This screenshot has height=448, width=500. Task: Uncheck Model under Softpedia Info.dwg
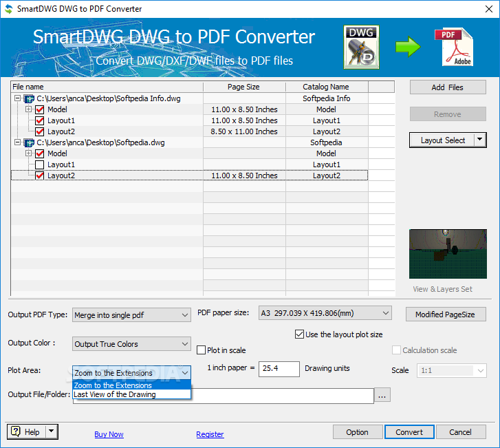coord(39,110)
